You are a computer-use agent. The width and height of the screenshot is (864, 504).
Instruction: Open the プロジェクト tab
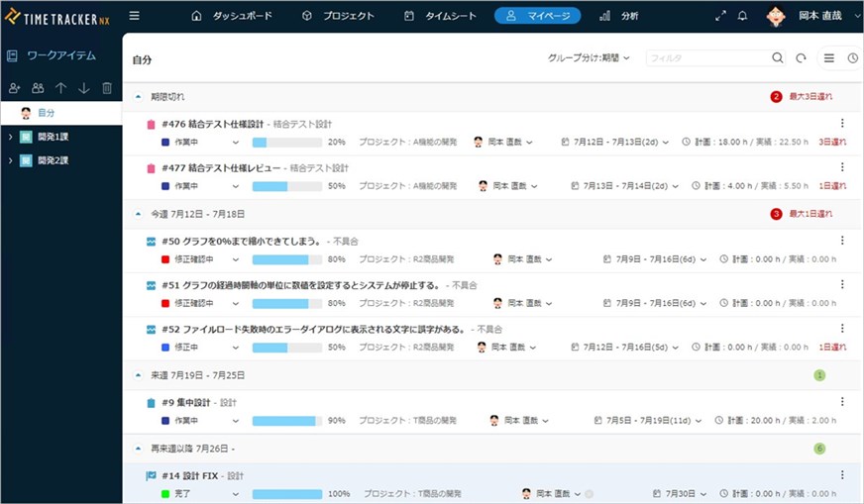tap(338, 16)
